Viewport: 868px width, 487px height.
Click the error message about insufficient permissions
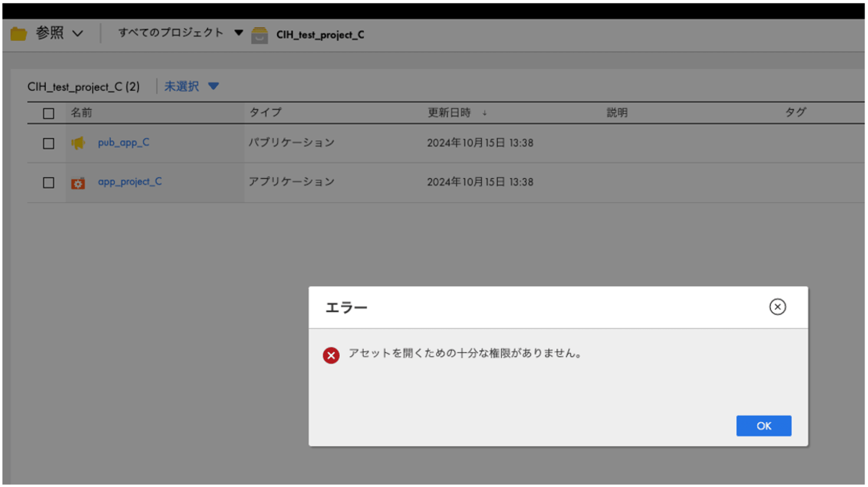pyautogui.click(x=465, y=353)
